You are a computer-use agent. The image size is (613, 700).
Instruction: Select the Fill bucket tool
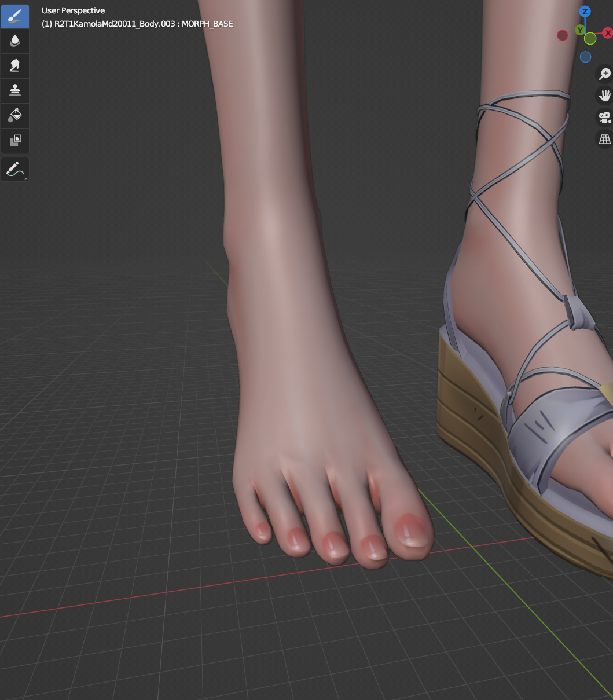click(15, 115)
